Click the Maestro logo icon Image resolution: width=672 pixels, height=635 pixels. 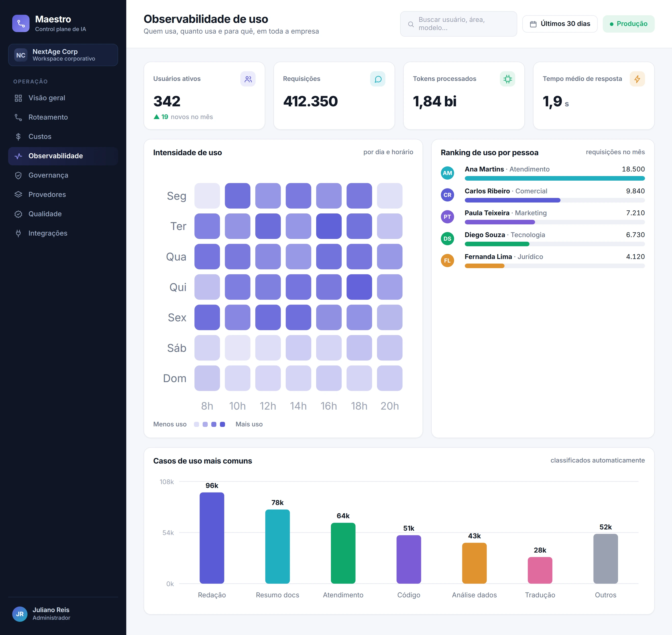21,23
